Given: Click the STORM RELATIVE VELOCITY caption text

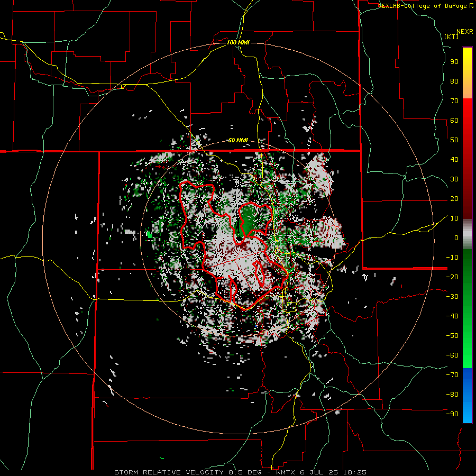Looking at the screenshot, I should [x=169, y=472].
